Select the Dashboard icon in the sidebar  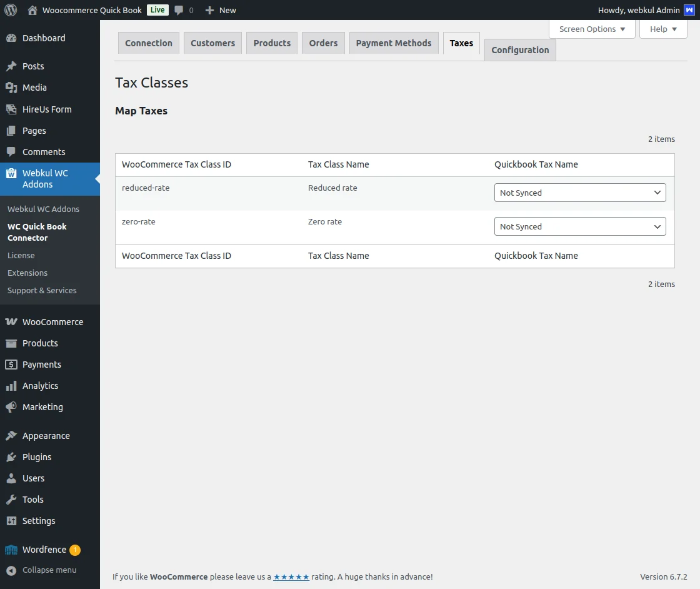[x=13, y=38]
